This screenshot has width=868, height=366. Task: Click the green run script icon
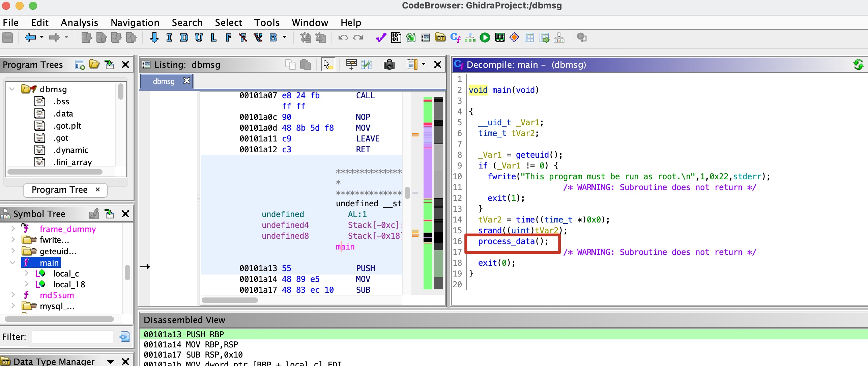tap(485, 37)
